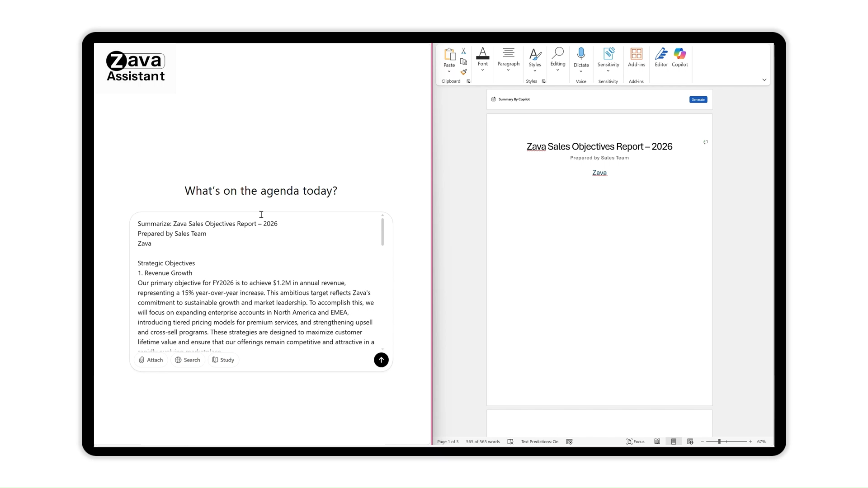The height and width of the screenshot is (488, 868).
Task: Expand the Paragraph dropdown chevron
Action: point(509,70)
